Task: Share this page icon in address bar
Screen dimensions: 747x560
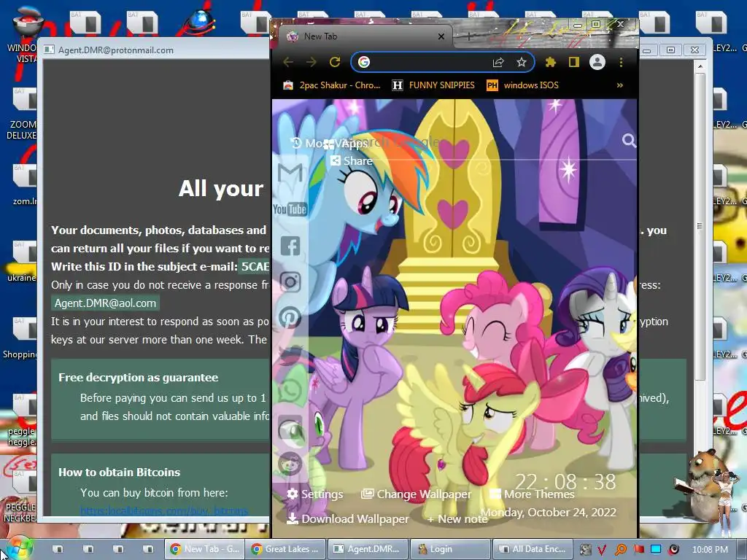Action: [x=498, y=62]
